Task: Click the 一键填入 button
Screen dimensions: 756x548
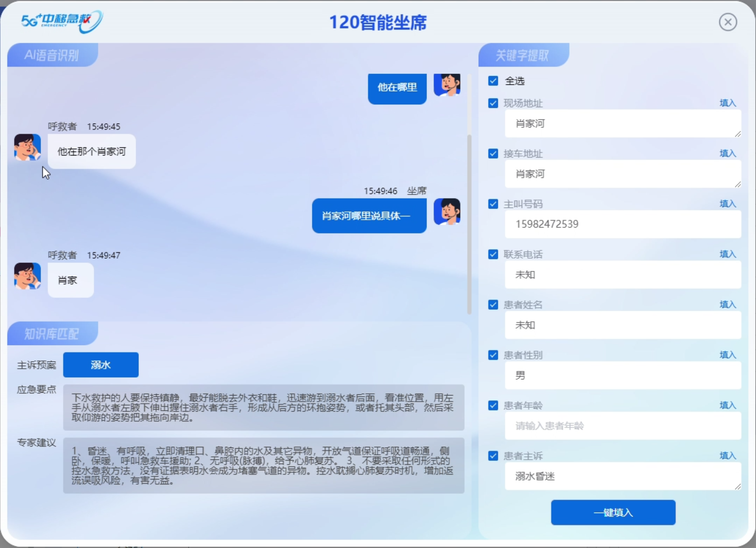Action: [x=613, y=513]
